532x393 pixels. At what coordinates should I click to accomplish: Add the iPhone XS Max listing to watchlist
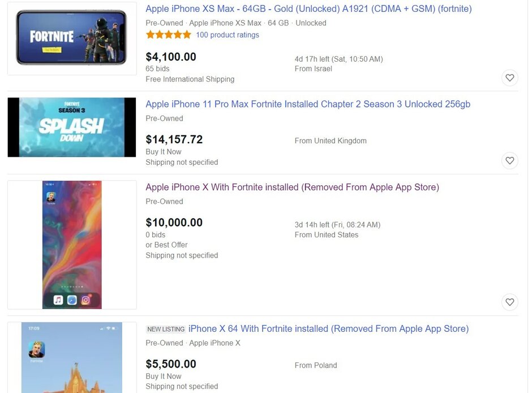509,77
